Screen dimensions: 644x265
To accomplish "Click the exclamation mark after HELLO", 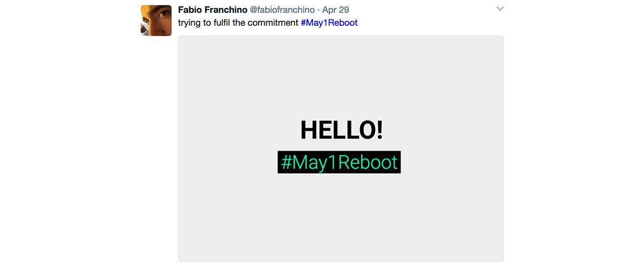I will tap(379, 130).
